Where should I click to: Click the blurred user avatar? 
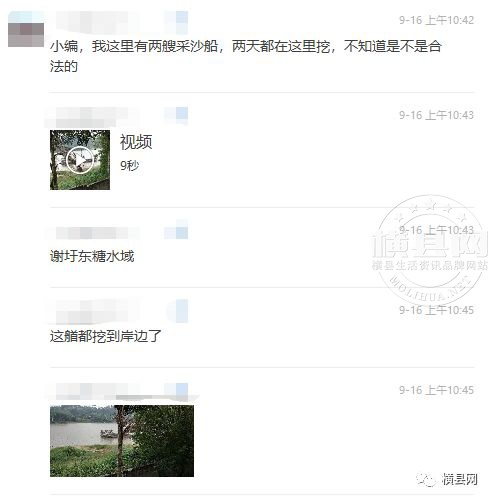(26, 29)
